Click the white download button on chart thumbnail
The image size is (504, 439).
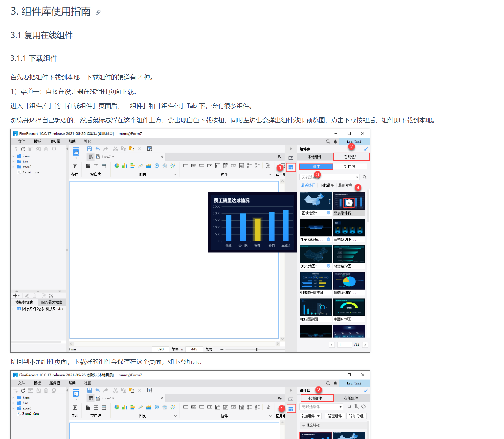coord(349,203)
